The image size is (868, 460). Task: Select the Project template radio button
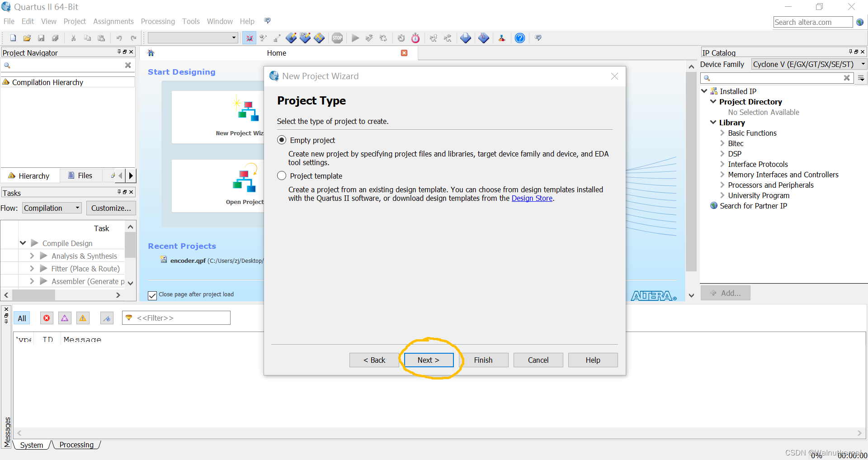[282, 175]
